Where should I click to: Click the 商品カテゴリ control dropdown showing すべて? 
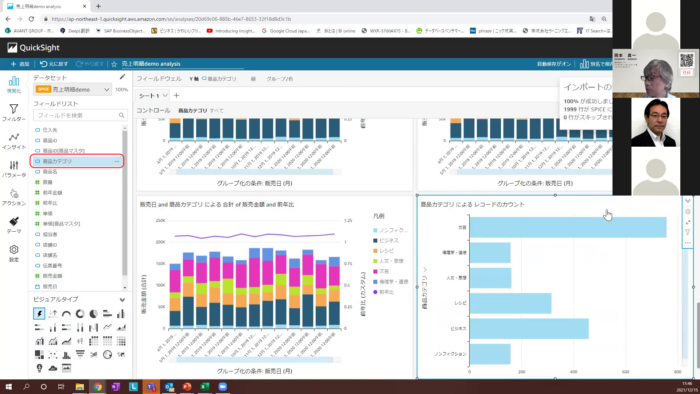click(x=201, y=111)
